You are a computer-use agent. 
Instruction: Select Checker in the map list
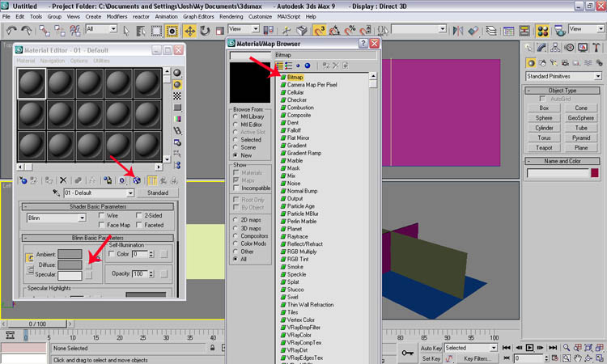click(x=298, y=100)
